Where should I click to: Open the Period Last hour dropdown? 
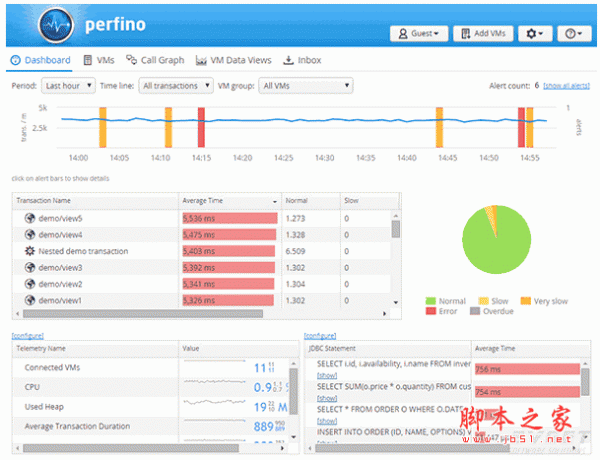pos(68,86)
